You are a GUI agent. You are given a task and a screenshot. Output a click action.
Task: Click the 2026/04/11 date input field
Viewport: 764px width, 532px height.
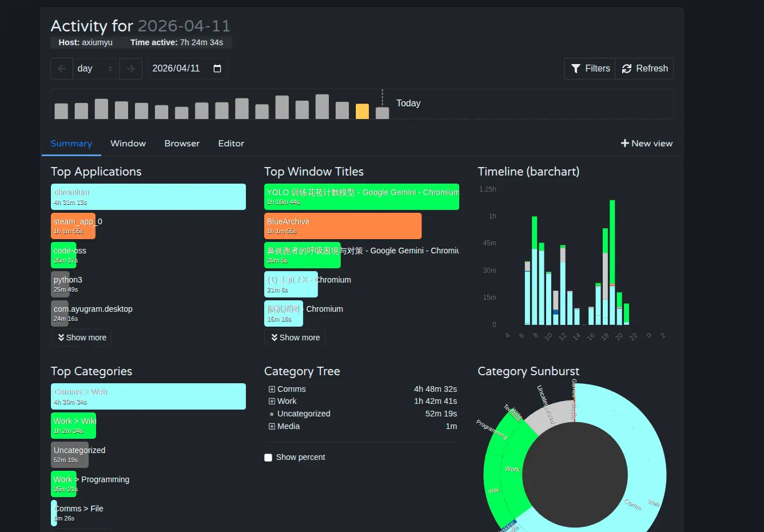click(x=176, y=69)
